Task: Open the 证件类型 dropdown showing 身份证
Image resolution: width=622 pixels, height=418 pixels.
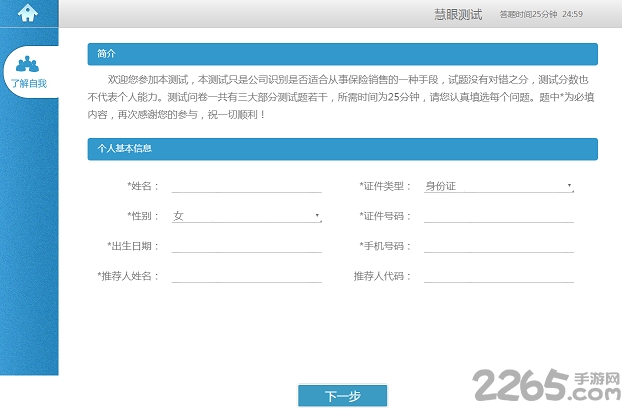Action: point(497,186)
